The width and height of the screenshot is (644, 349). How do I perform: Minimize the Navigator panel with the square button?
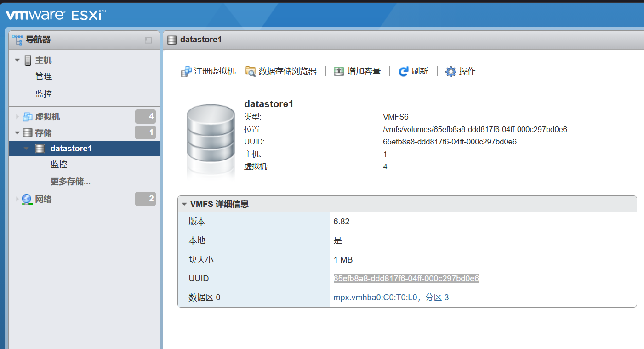148,40
